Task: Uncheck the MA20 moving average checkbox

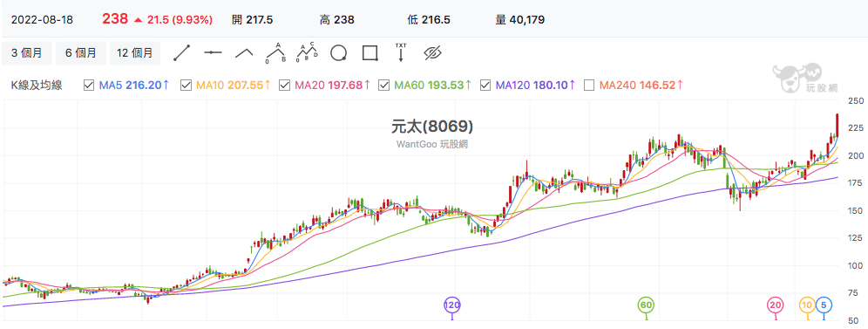Action: point(284,86)
